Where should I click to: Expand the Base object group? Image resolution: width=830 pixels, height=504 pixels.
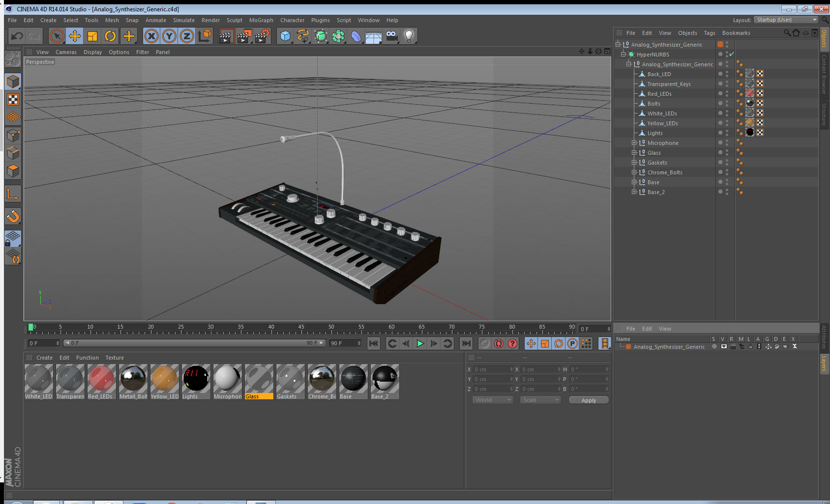634,182
